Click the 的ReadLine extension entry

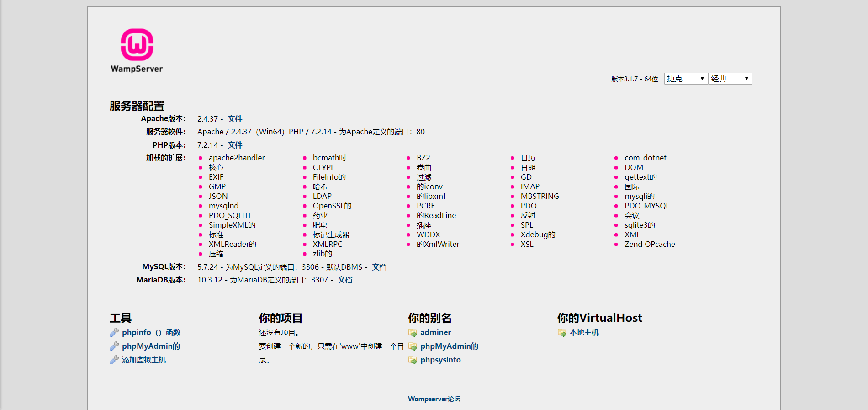click(436, 215)
